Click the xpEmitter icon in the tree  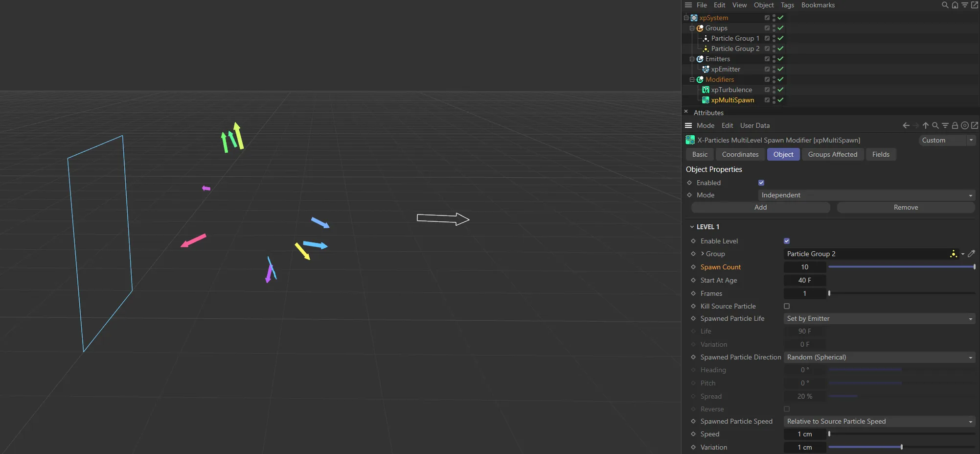[706, 69]
